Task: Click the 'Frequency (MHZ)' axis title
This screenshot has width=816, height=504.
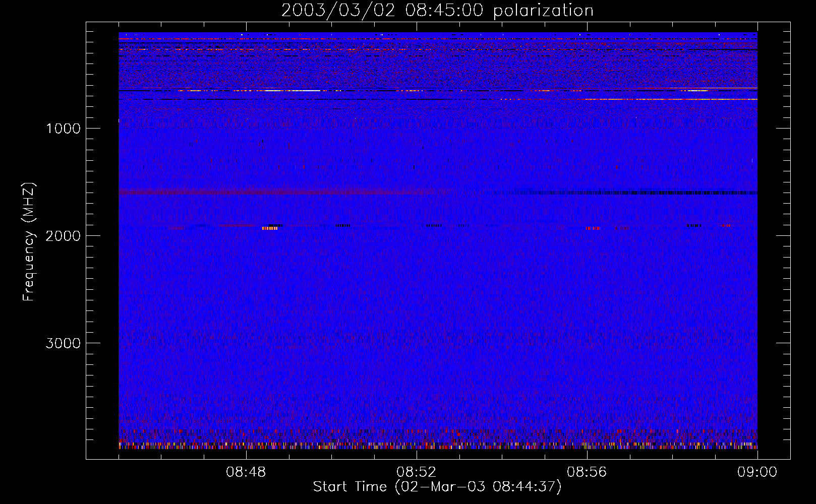Action: 29,242
